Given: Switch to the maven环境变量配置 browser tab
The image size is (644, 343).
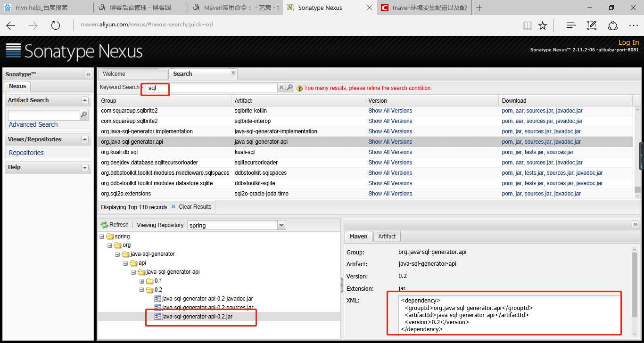Looking at the screenshot, I should (x=423, y=8).
